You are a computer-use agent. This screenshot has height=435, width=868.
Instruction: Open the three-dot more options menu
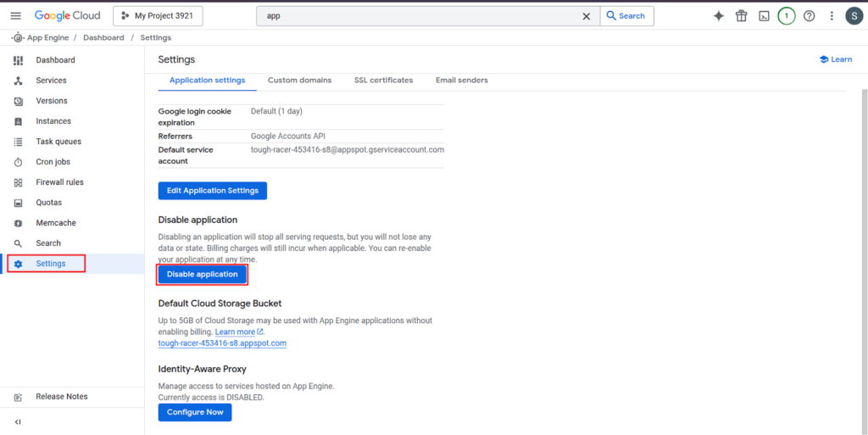[831, 16]
